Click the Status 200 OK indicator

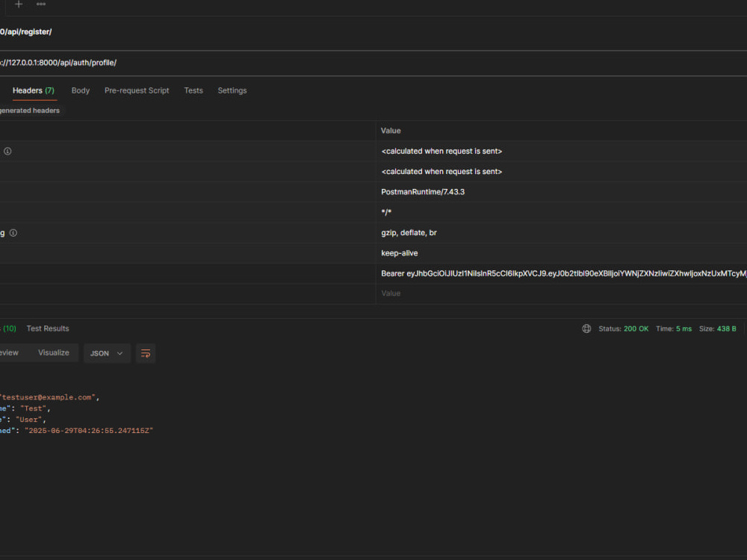[623, 329]
